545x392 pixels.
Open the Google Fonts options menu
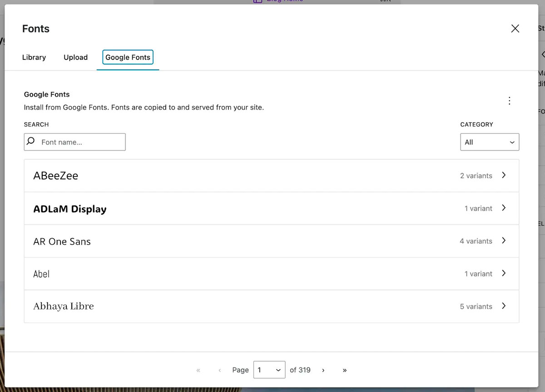pyautogui.click(x=510, y=101)
